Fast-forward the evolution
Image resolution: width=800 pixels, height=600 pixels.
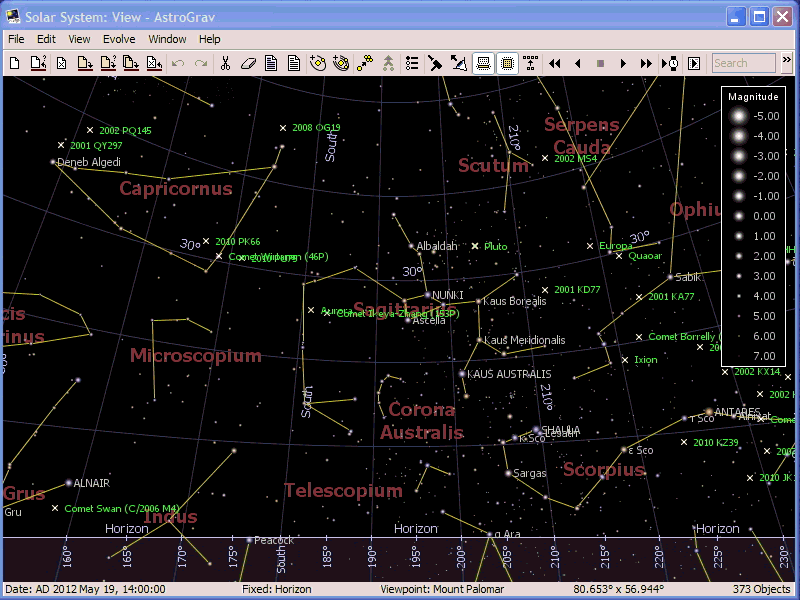[645, 63]
